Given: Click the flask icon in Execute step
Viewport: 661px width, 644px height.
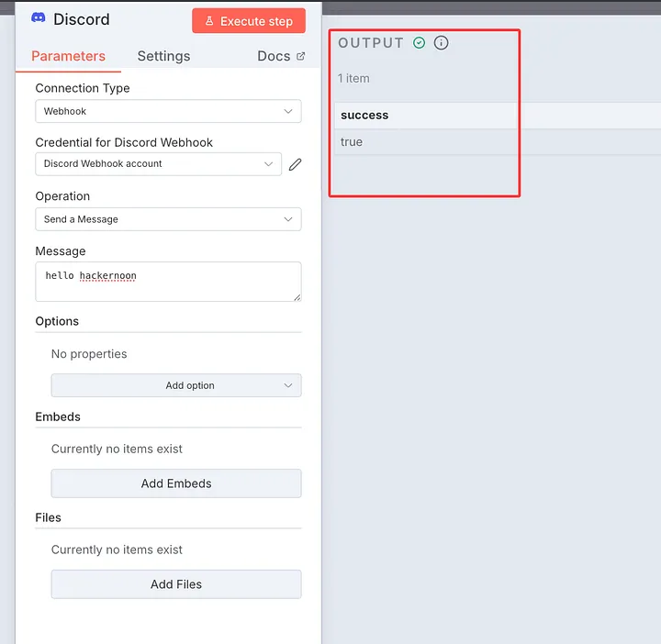Looking at the screenshot, I should click(x=209, y=21).
